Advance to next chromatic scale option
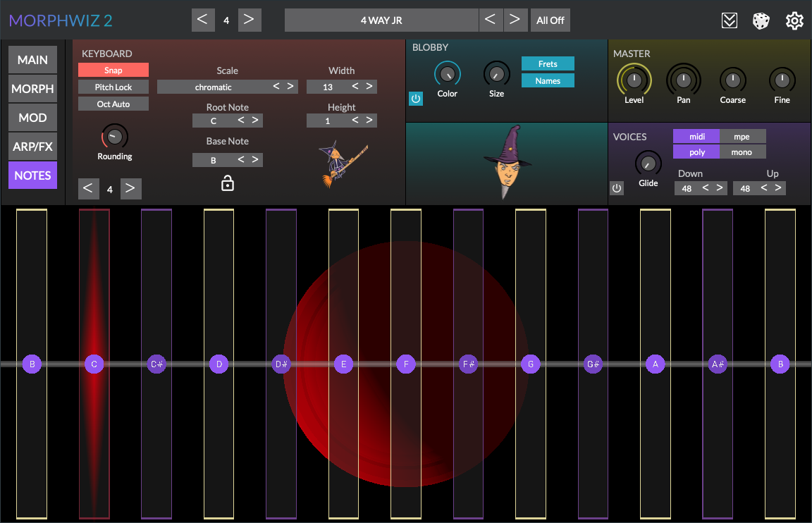The width and height of the screenshot is (812, 523). [290, 87]
